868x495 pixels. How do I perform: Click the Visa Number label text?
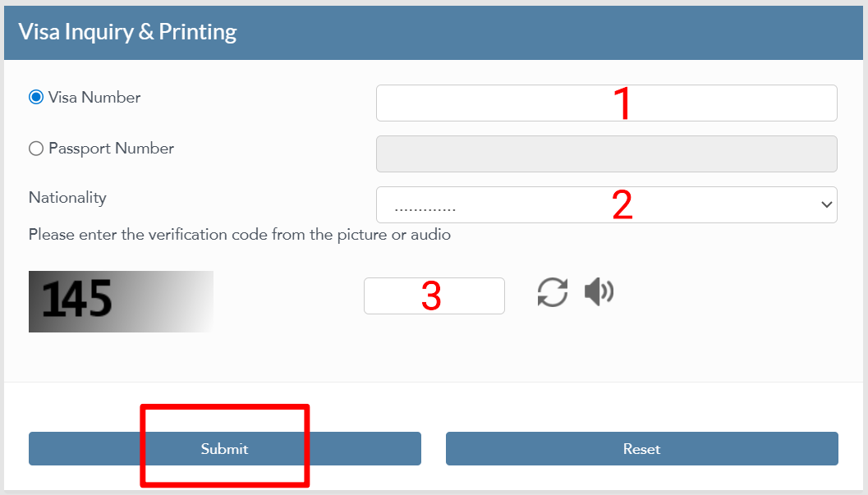pos(94,98)
